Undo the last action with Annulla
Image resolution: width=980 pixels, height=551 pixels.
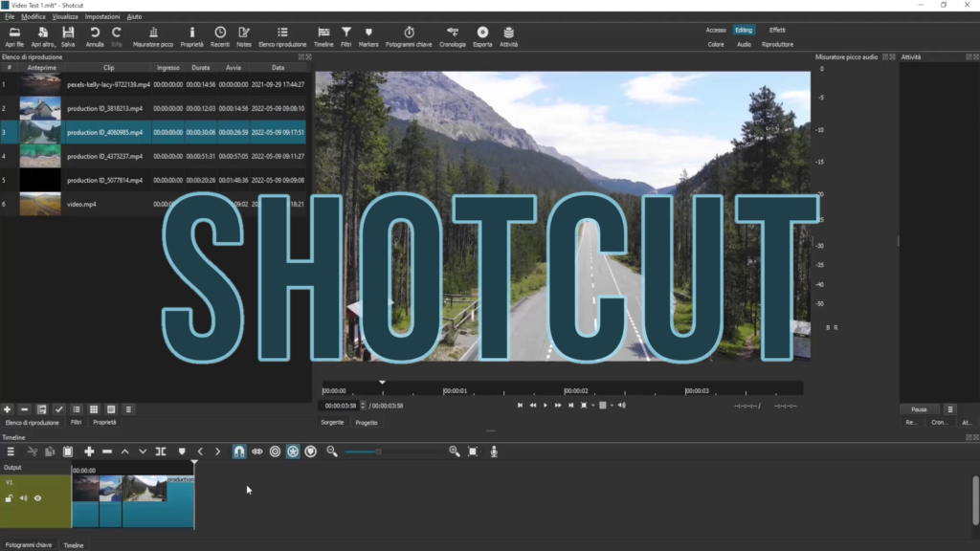click(95, 37)
